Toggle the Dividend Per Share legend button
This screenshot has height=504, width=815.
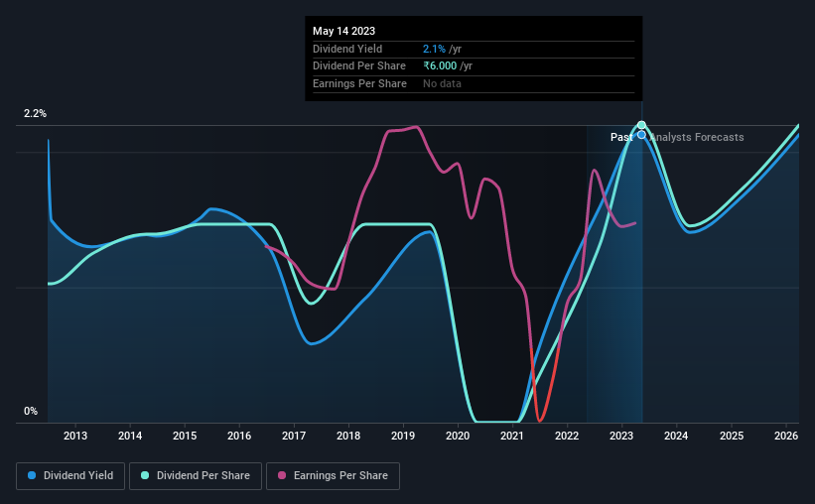tap(196, 476)
